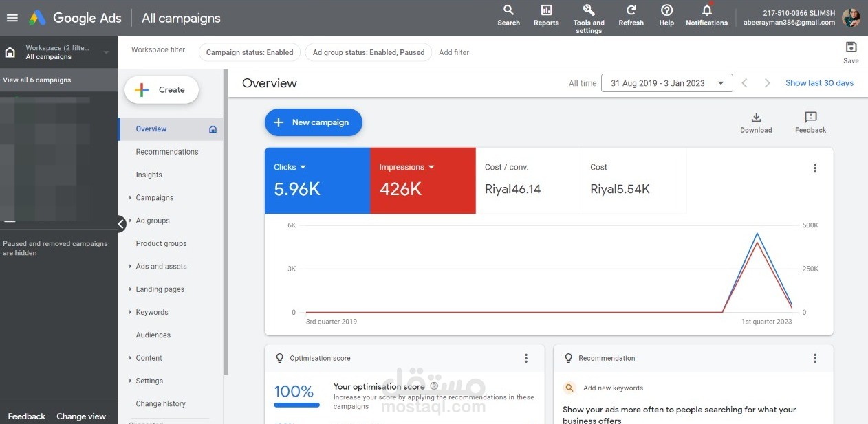
Task: Click the Change view link
Action: (81, 416)
